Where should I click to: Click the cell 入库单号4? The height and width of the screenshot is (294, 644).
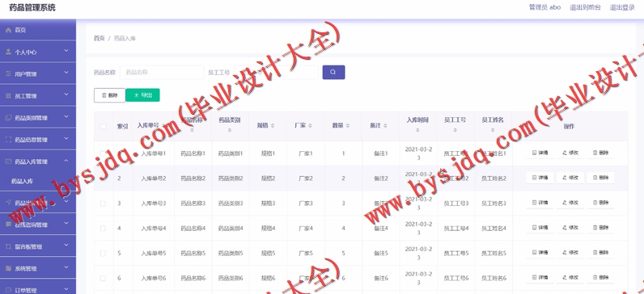[x=153, y=229]
